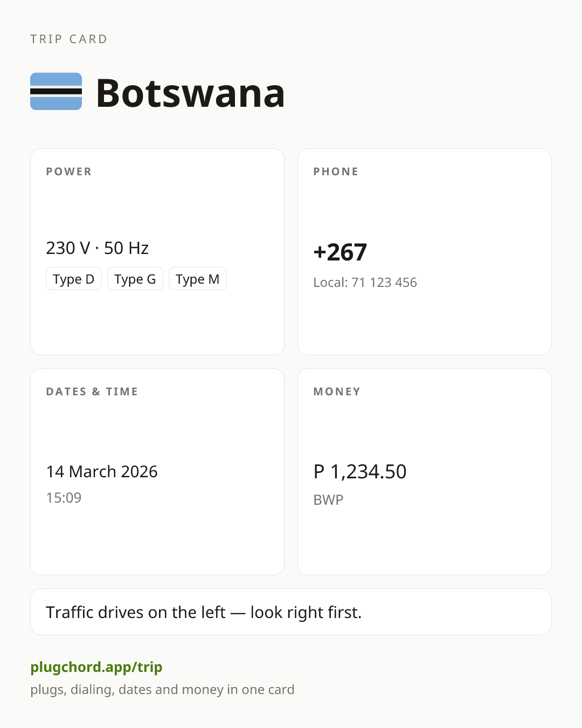This screenshot has height=728, width=582.
Task: Click the DATES & TIME card label
Action: point(92,392)
